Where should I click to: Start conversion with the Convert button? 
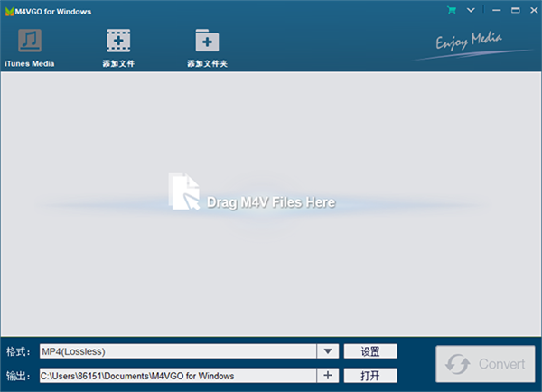(485, 363)
